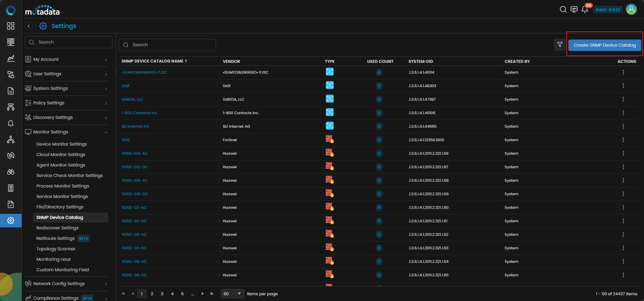Expand the Network Config Settings section

(66, 284)
